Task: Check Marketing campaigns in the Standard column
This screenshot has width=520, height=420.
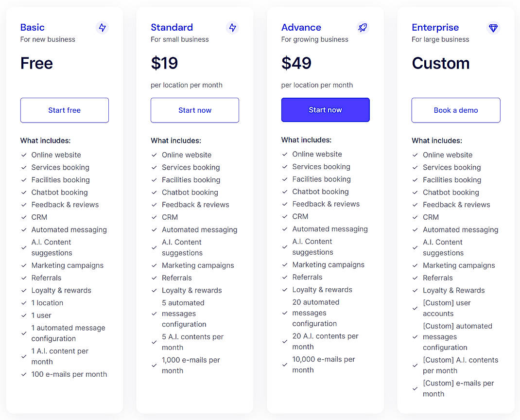Action: click(154, 265)
